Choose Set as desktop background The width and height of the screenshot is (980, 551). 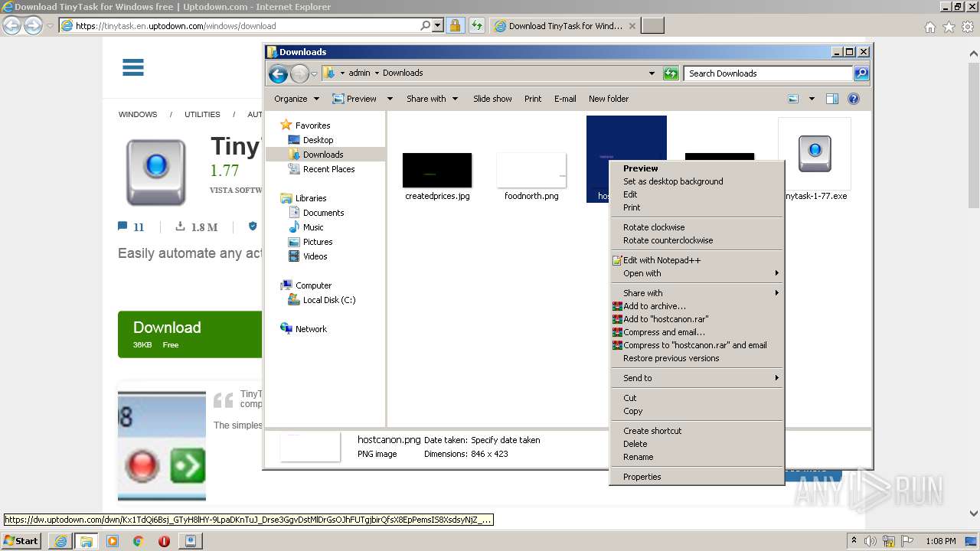(697, 181)
